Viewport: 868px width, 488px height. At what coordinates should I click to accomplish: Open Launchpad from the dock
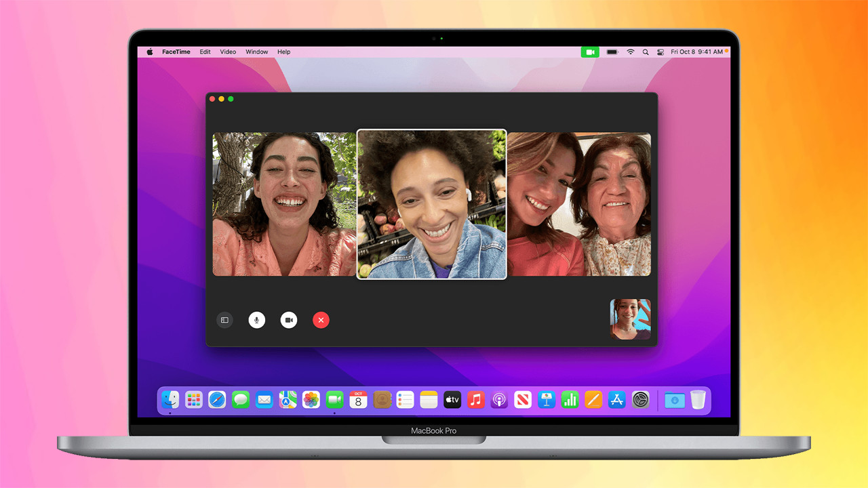coord(194,400)
